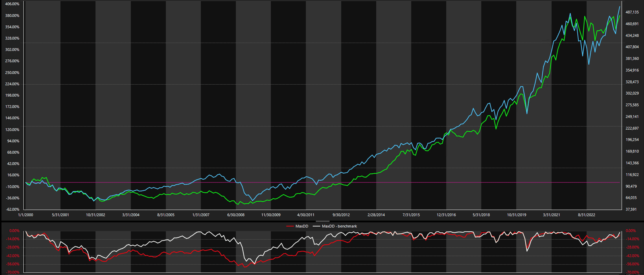Click the 8/31/2005 date label
Screen dimensions: 644x275
coord(166,215)
